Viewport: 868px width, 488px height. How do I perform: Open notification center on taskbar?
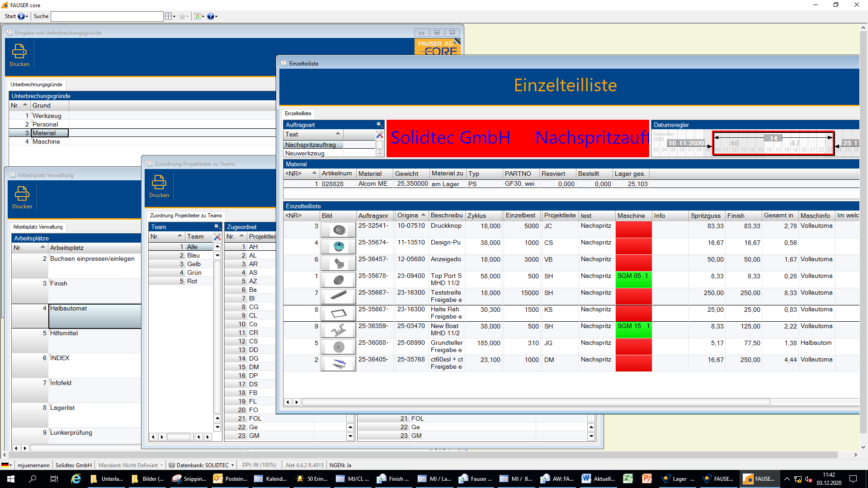[x=853, y=479]
